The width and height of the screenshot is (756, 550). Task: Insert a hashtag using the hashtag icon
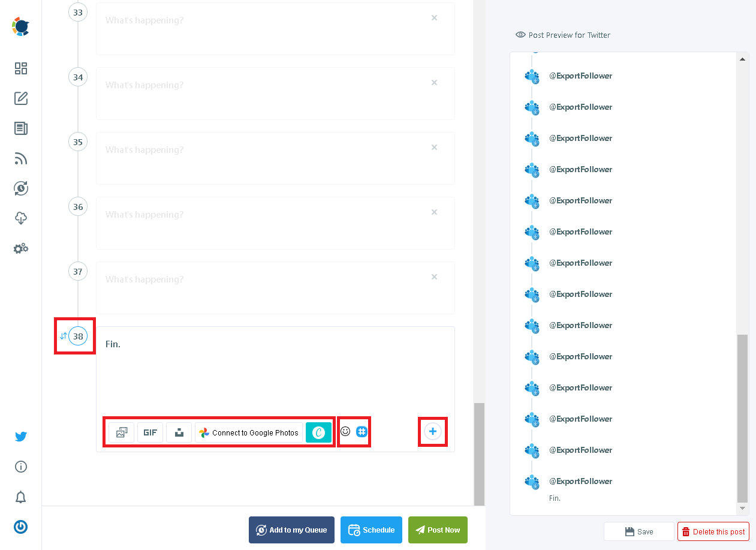[361, 431]
